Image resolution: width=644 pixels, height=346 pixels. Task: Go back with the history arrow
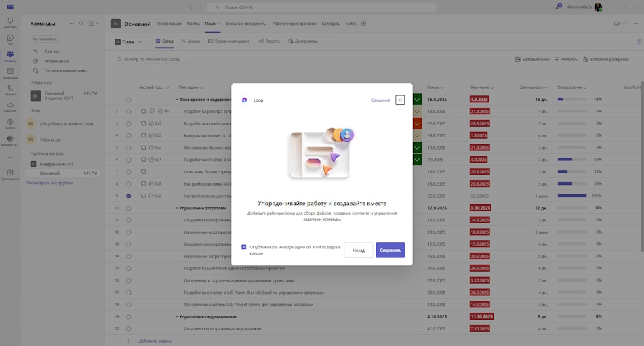pyautogui.click(x=190, y=7)
